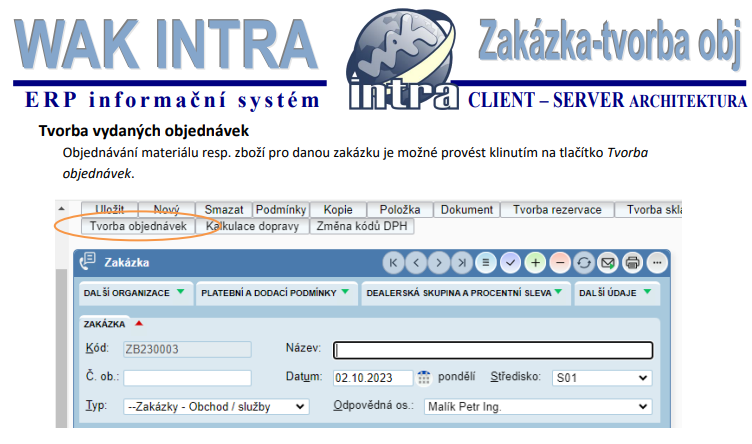Open calendar picker next to Datum
Image resolution: width=752 pixels, height=444 pixels.
(x=424, y=378)
